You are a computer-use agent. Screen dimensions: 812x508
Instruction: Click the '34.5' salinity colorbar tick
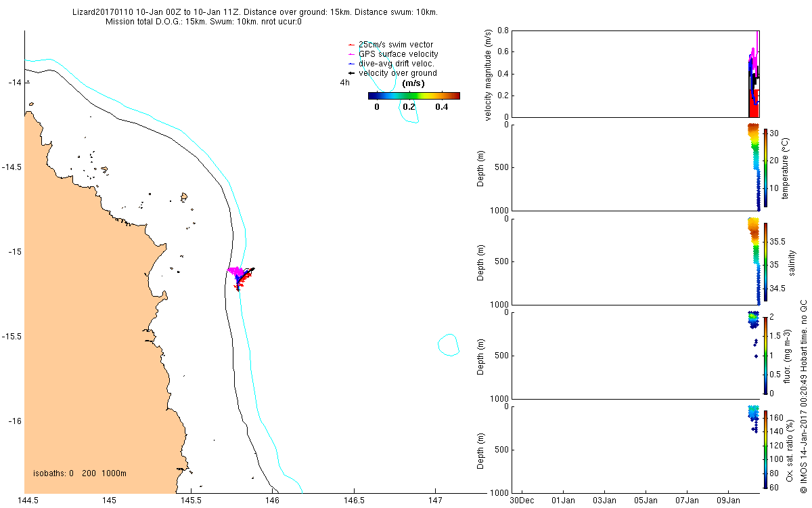[x=777, y=289]
